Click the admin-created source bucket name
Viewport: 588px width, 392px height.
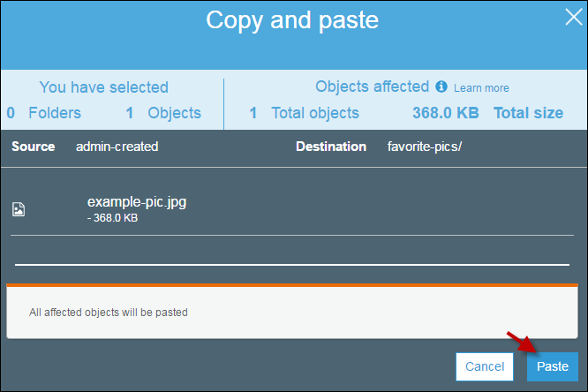[117, 147]
